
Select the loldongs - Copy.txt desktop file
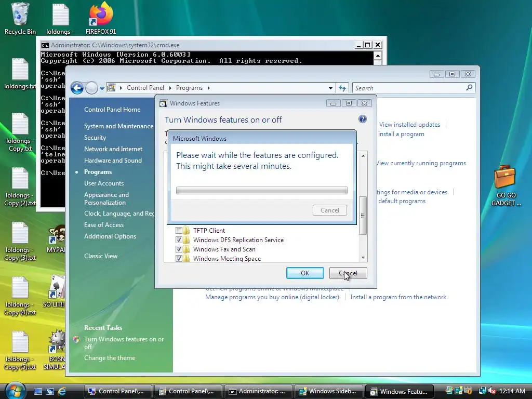coord(20,132)
